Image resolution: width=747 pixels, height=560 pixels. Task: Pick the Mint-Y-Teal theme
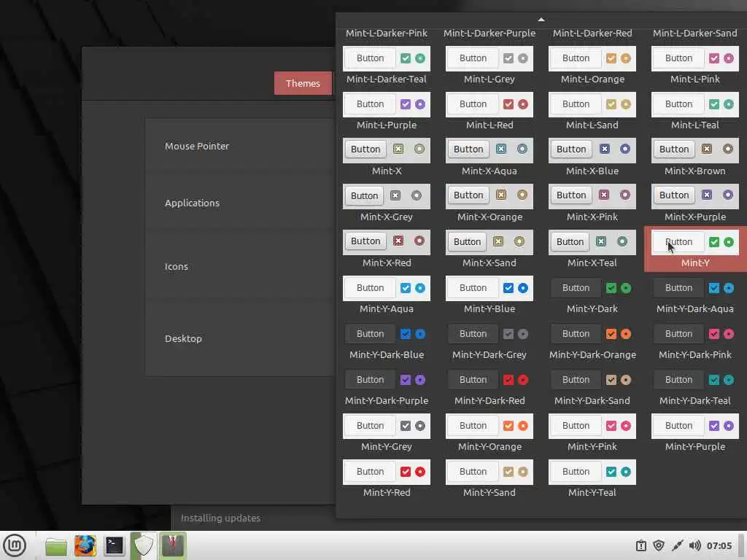592,479
